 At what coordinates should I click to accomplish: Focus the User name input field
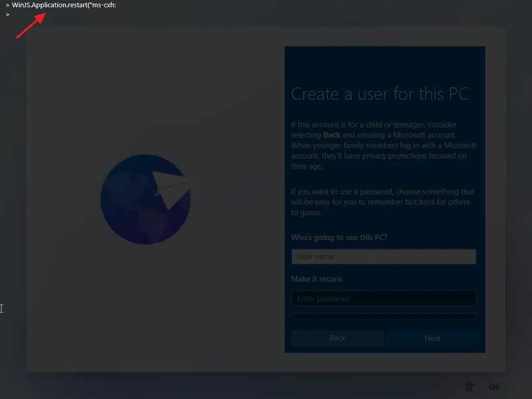383,256
